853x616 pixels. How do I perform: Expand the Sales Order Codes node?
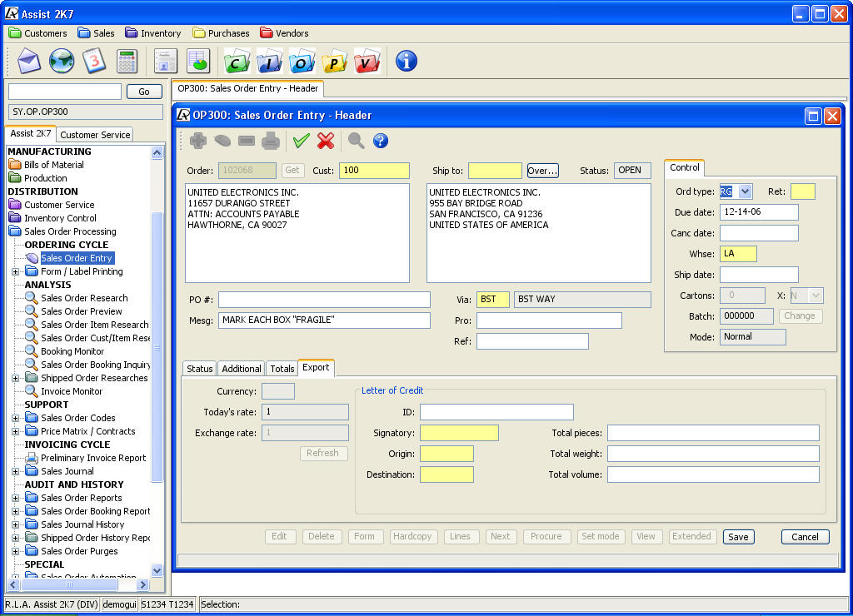point(15,418)
